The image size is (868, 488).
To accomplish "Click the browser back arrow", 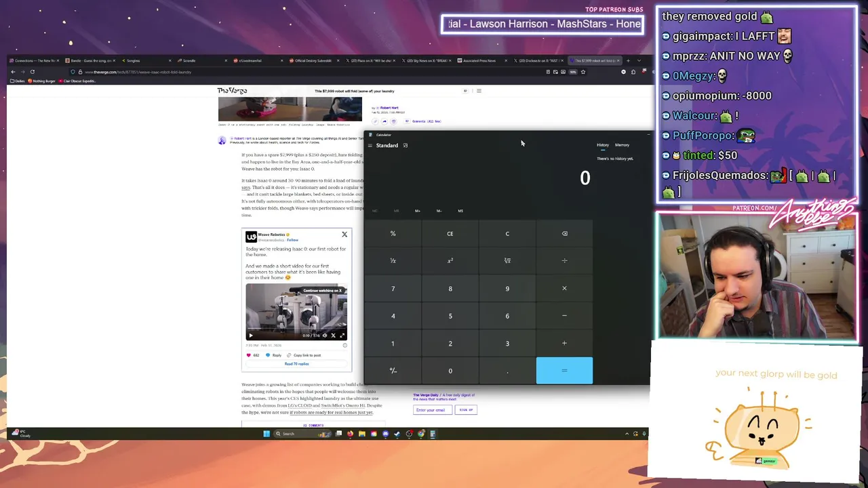I will click(x=13, y=72).
